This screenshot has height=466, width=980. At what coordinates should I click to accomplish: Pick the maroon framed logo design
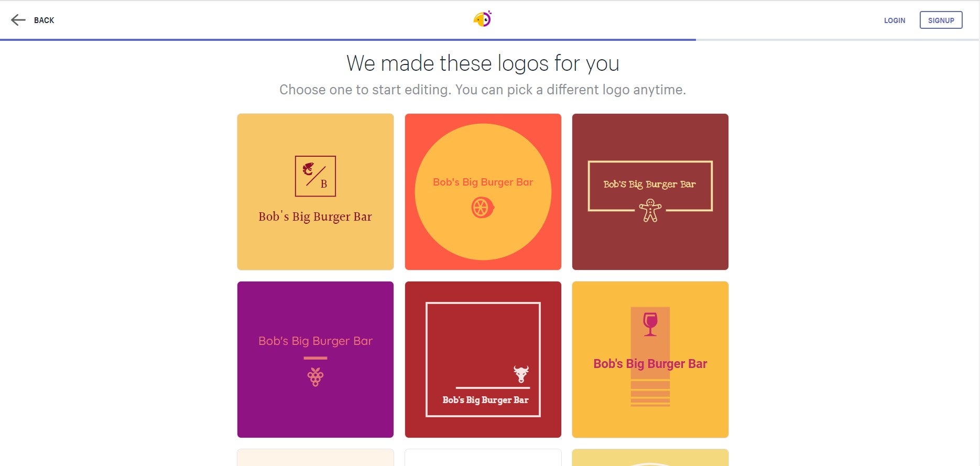[x=650, y=191]
